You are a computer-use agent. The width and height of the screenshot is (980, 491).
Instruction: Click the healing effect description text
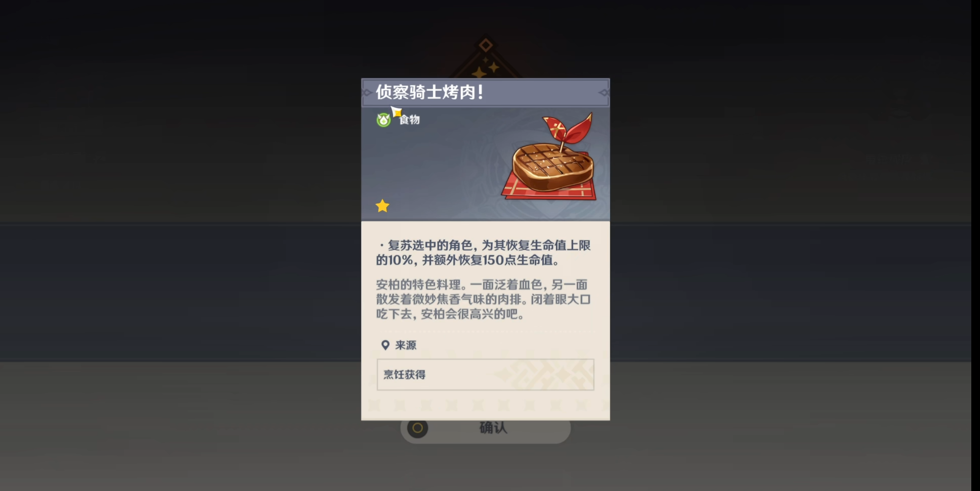point(483,253)
